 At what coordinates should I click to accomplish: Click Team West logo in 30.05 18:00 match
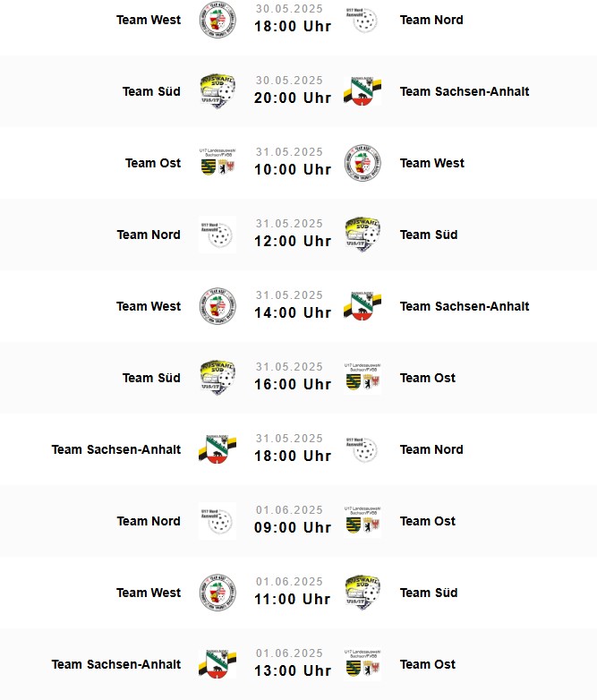point(217,20)
